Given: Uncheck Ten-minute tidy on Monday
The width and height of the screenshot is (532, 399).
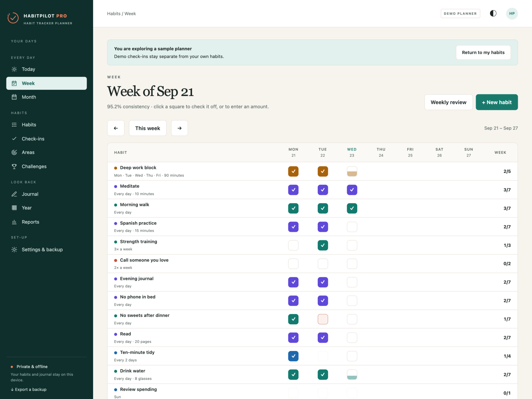Looking at the screenshot, I should pos(293,356).
